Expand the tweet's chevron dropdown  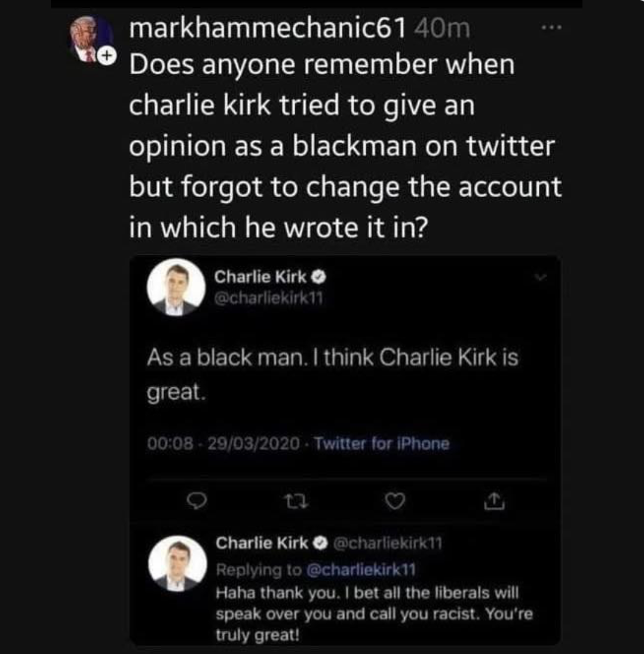[541, 277]
